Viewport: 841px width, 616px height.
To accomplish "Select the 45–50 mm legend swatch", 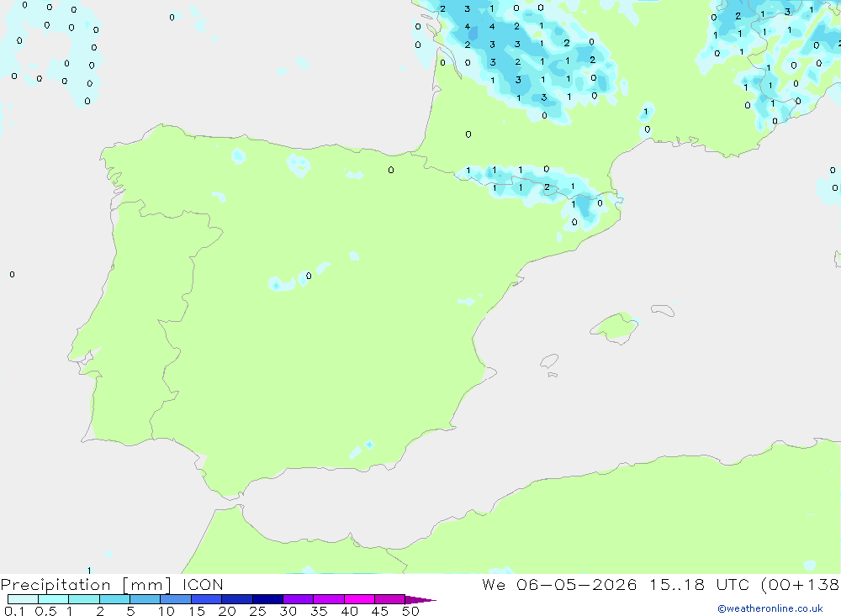I will 389,599.
